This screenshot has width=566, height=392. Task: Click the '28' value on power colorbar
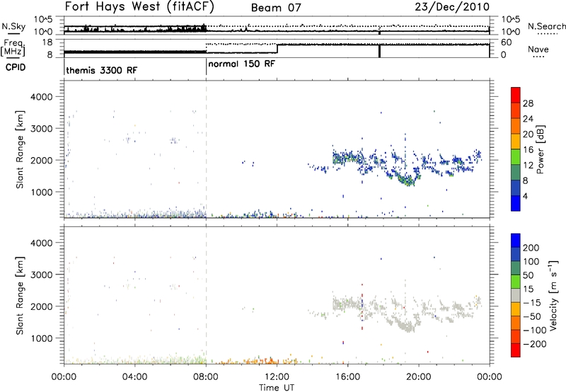(528, 103)
